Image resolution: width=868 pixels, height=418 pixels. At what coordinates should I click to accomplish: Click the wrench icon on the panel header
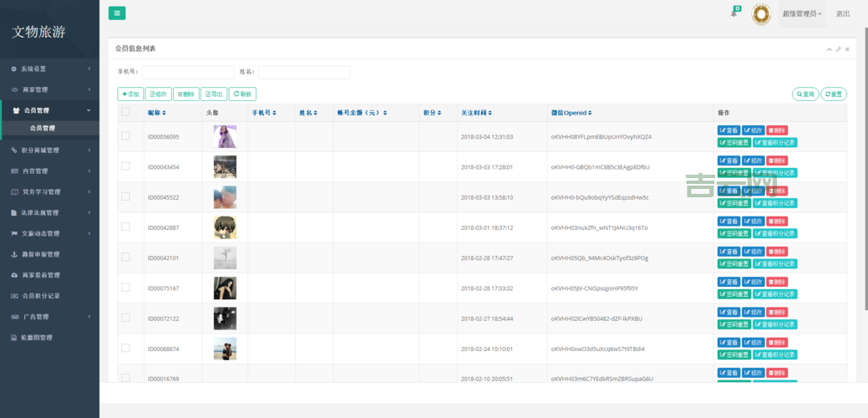tap(838, 49)
